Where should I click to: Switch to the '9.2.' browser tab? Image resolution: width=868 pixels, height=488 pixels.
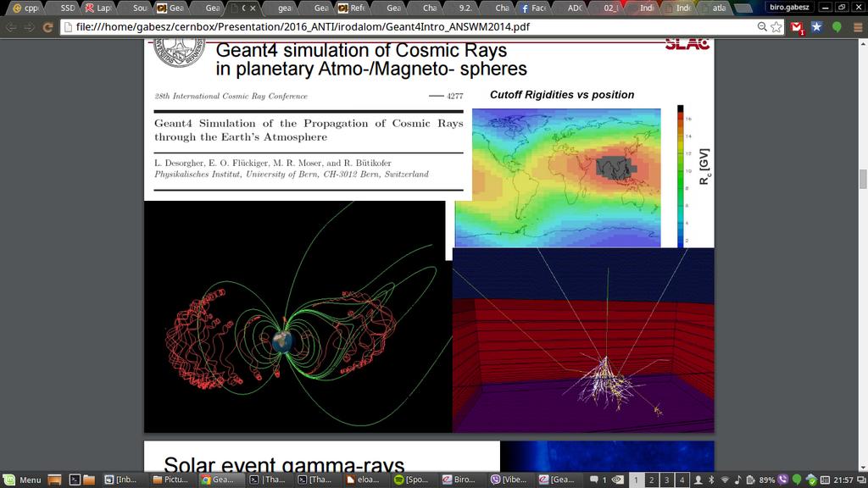[x=462, y=8]
